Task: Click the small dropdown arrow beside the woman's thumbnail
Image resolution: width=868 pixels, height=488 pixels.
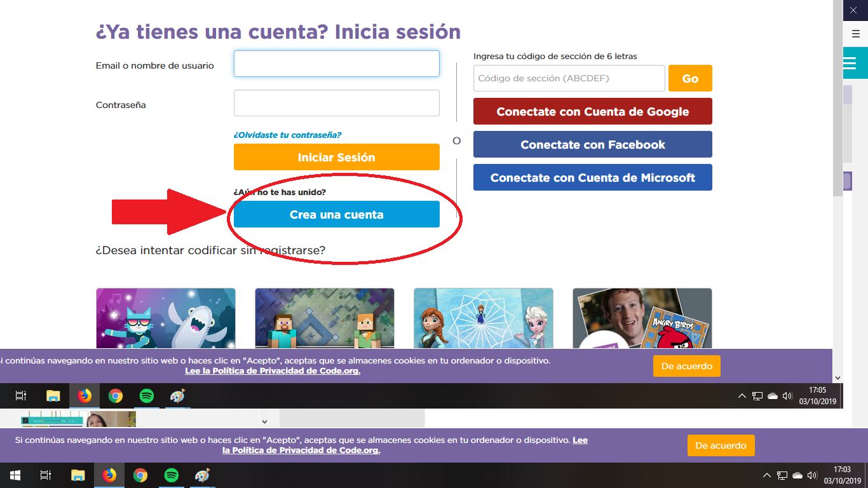Action: 264,421
